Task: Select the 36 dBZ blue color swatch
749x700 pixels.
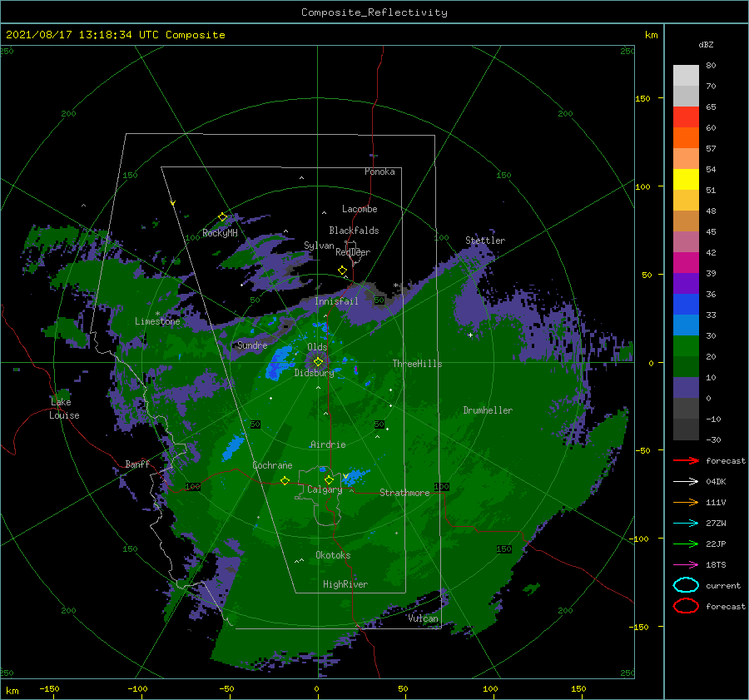Action: pyautogui.click(x=686, y=305)
